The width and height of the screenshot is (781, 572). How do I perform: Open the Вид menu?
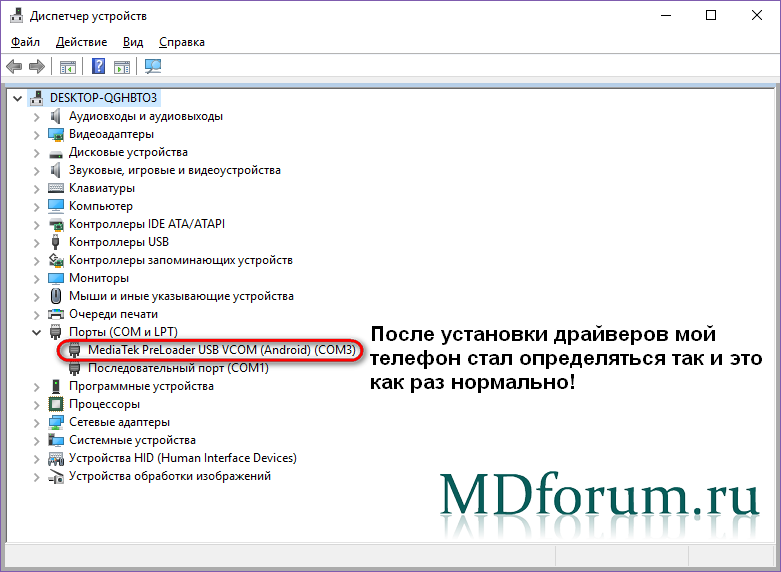133,42
